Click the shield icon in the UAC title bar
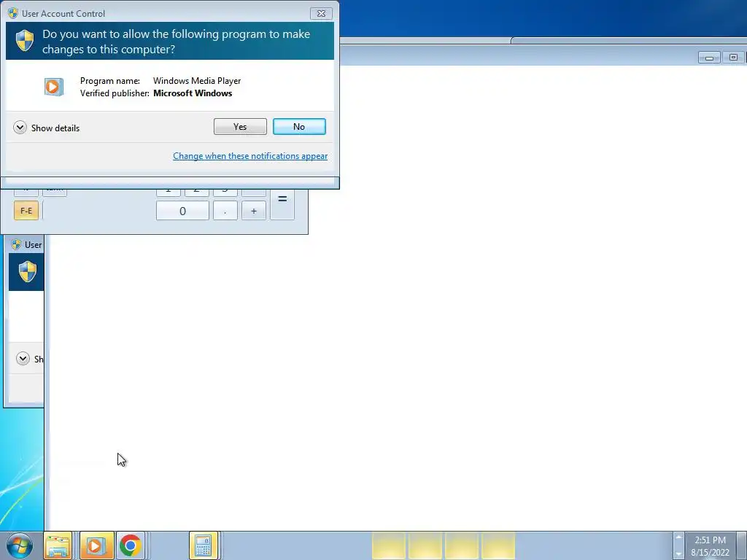Viewport: 747px width, 560px height. pos(13,13)
